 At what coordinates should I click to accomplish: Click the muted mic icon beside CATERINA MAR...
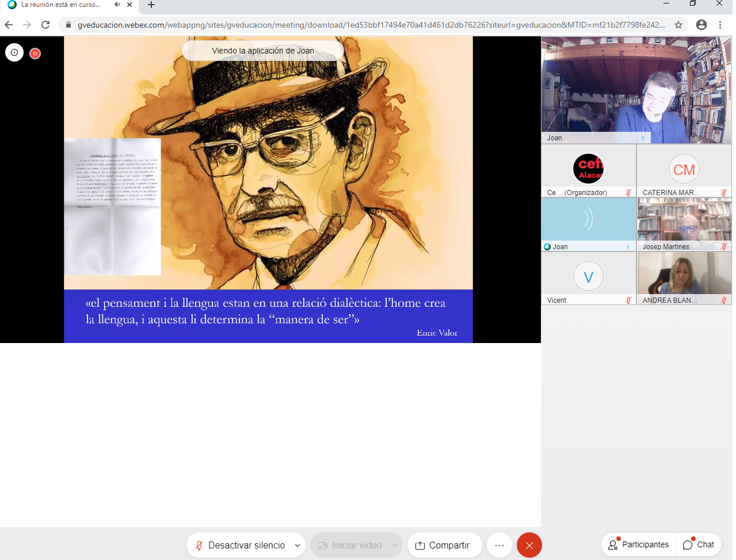point(724,193)
